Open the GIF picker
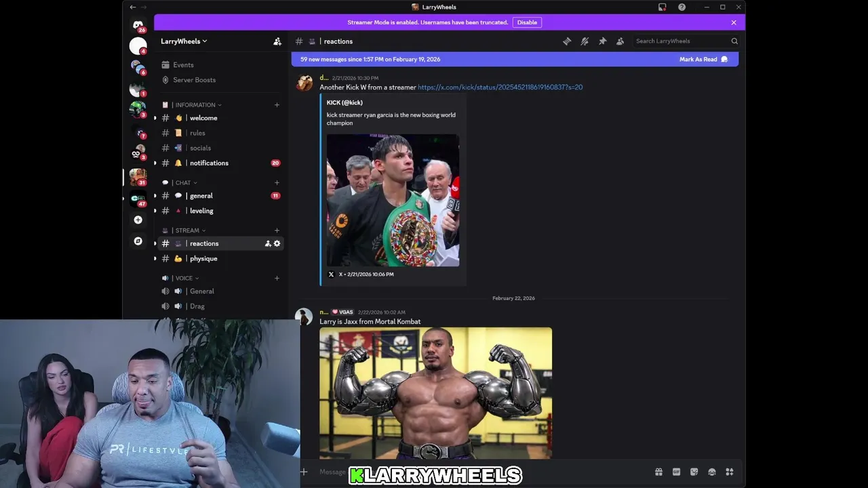This screenshot has width=868, height=488. pyautogui.click(x=676, y=472)
